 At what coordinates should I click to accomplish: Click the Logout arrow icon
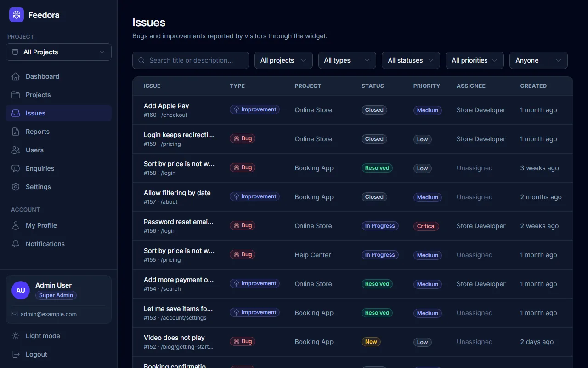(x=16, y=354)
